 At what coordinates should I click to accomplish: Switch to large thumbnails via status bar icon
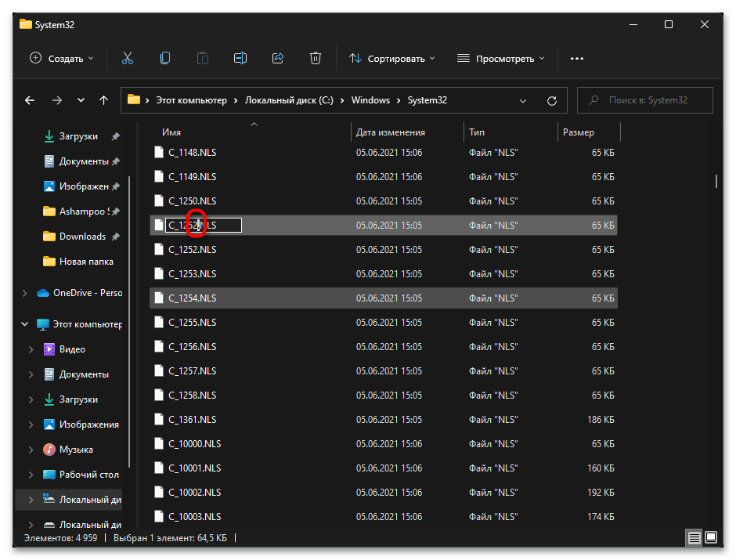(712, 538)
